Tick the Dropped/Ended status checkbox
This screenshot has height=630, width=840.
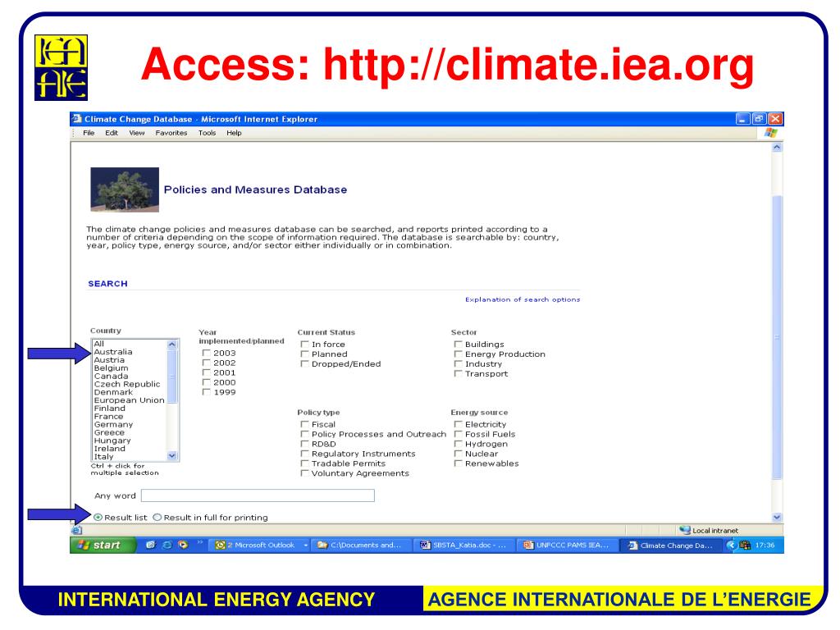tap(305, 363)
